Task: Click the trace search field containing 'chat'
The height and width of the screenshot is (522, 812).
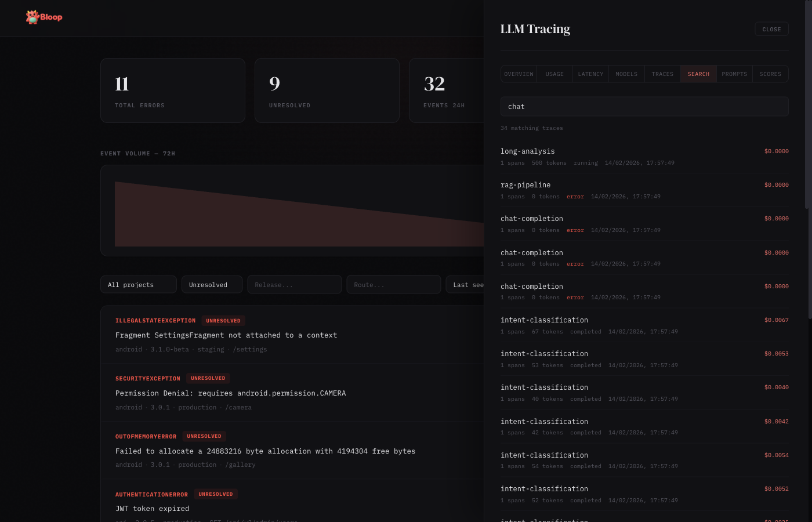Action: pos(644,107)
